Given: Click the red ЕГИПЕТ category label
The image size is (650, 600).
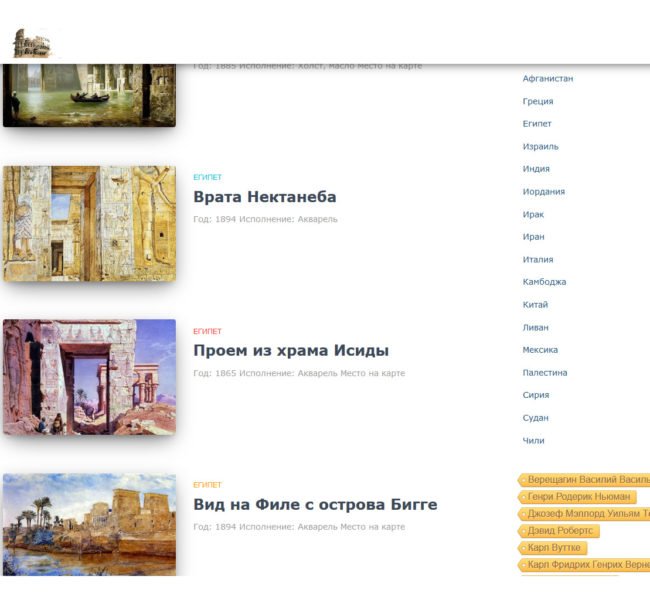Looking at the screenshot, I should pyautogui.click(x=207, y=331).
